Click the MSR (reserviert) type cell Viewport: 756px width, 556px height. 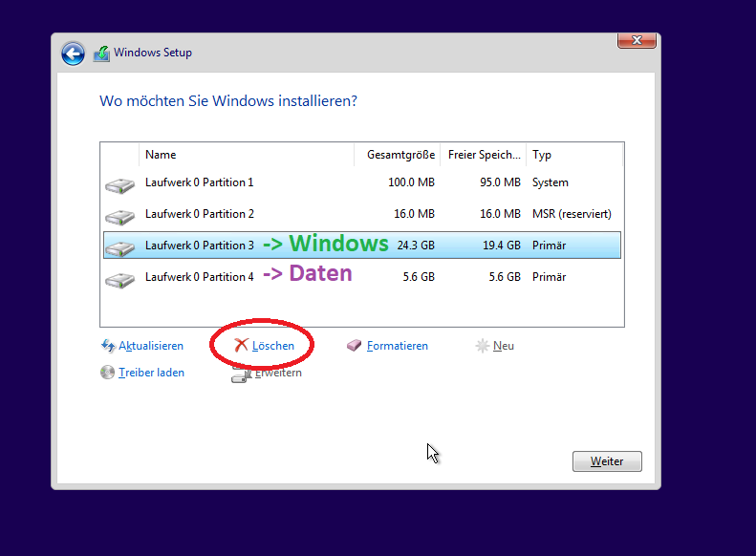click(572, 214)
